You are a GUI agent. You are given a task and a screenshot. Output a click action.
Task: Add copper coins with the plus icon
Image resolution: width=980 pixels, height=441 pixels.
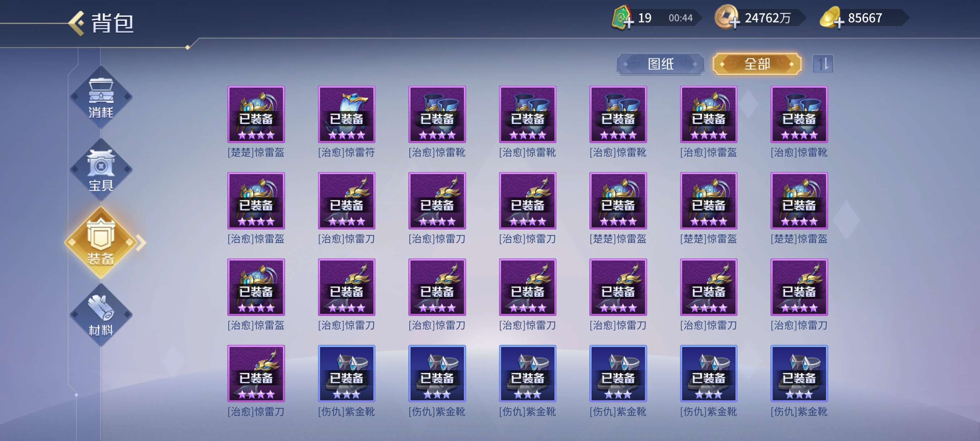734,22
